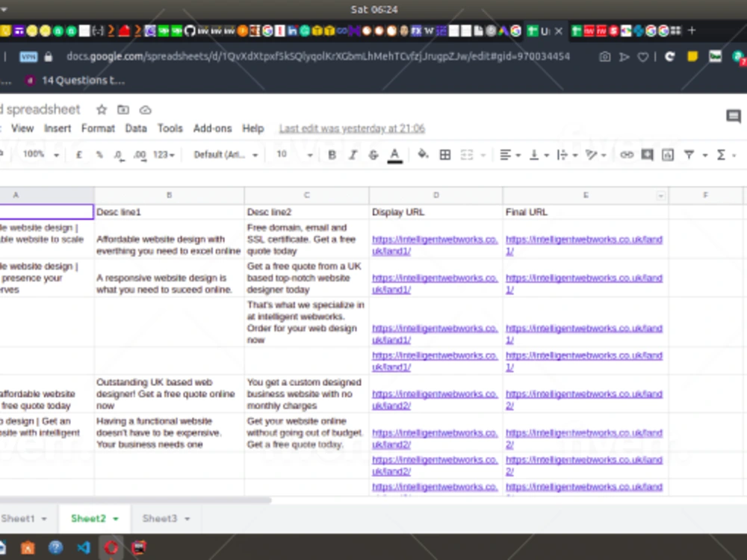Open the Help menu
The height and width of the screenshot is (560, 747).
pyautogui.click(x=253, y=128)
